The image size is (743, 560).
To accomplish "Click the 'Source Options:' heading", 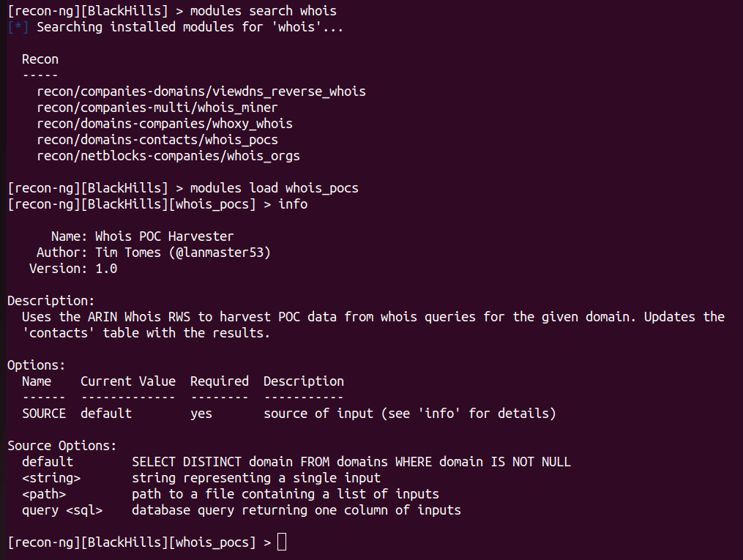I will pos(62,446).
